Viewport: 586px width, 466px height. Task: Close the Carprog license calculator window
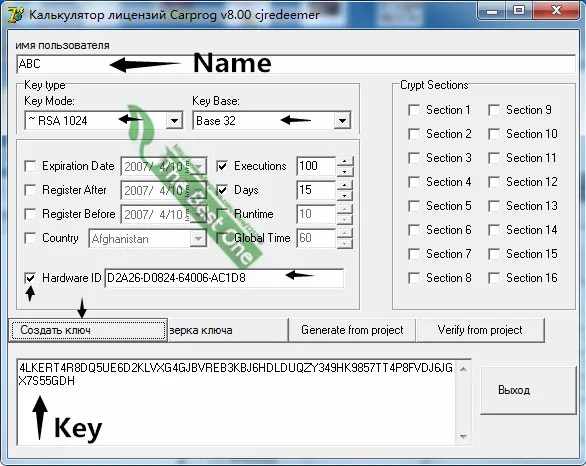556,11
